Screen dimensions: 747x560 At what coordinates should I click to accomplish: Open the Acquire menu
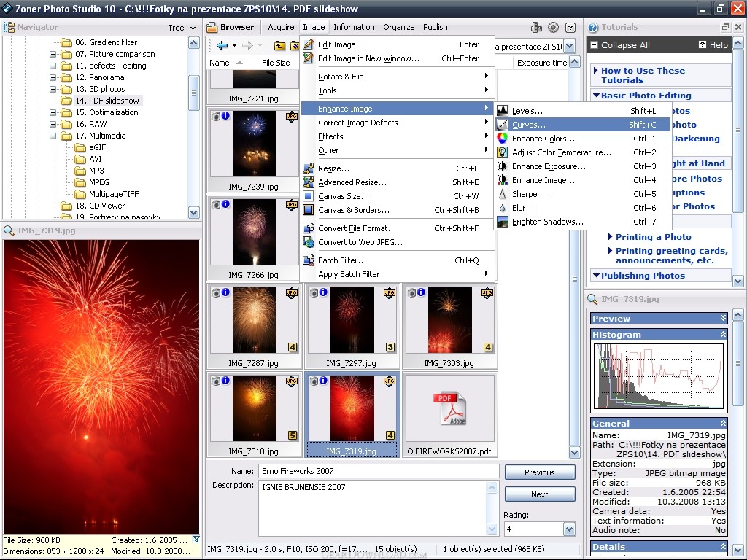[x=281, y=27]
